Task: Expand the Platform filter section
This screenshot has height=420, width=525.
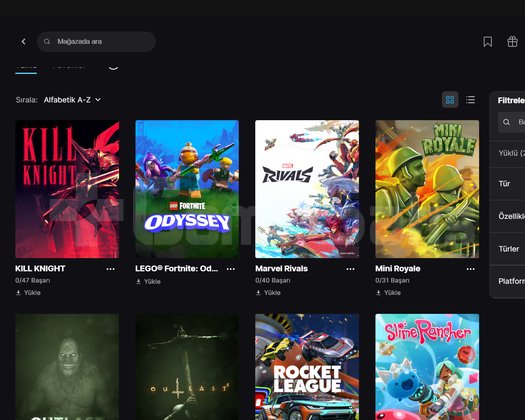Action: (508, 281)
